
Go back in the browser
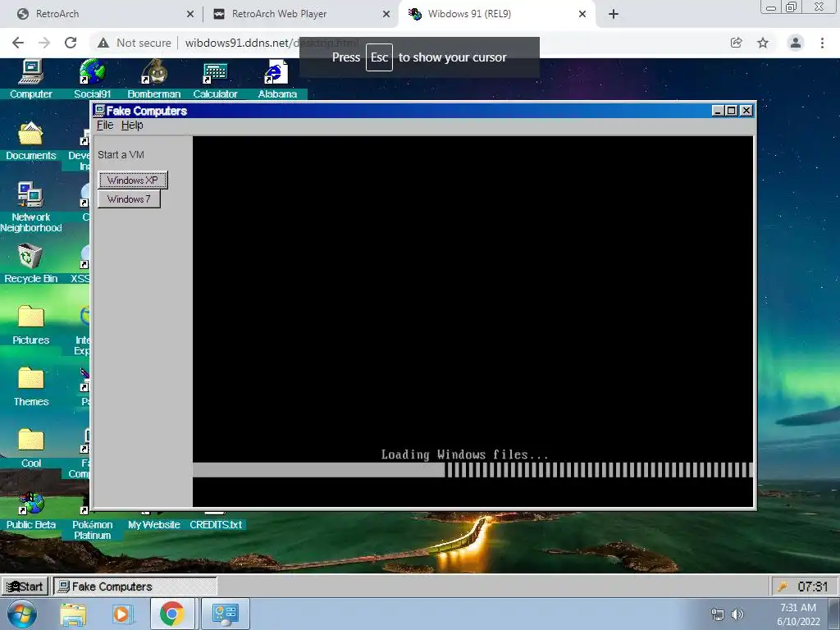click(x=18, y=43)
